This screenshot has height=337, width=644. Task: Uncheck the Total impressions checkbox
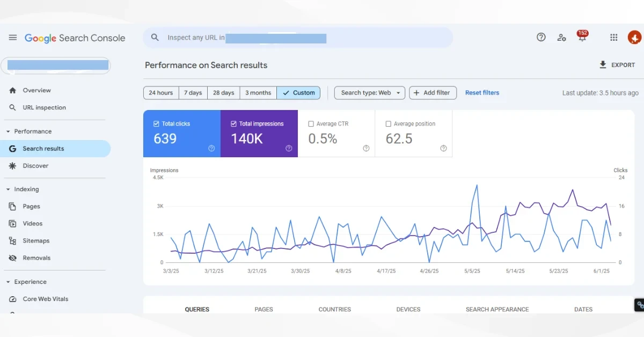click(233, 123)
